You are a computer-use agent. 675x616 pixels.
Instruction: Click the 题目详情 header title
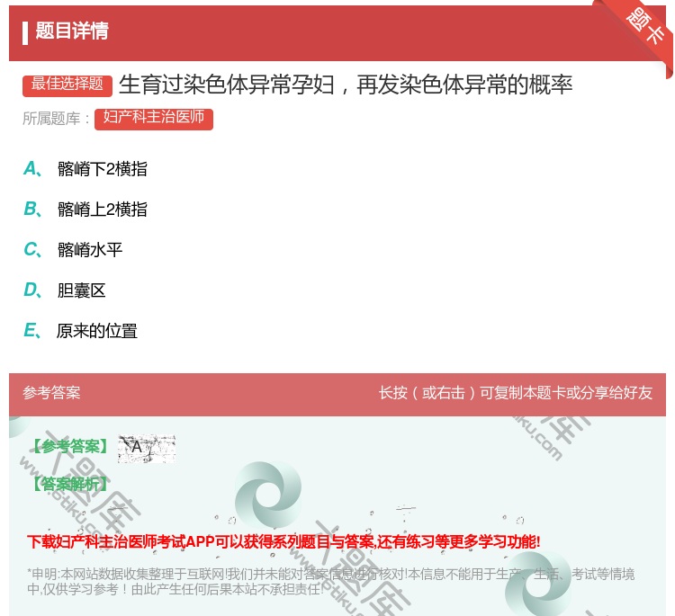[72, 31]
